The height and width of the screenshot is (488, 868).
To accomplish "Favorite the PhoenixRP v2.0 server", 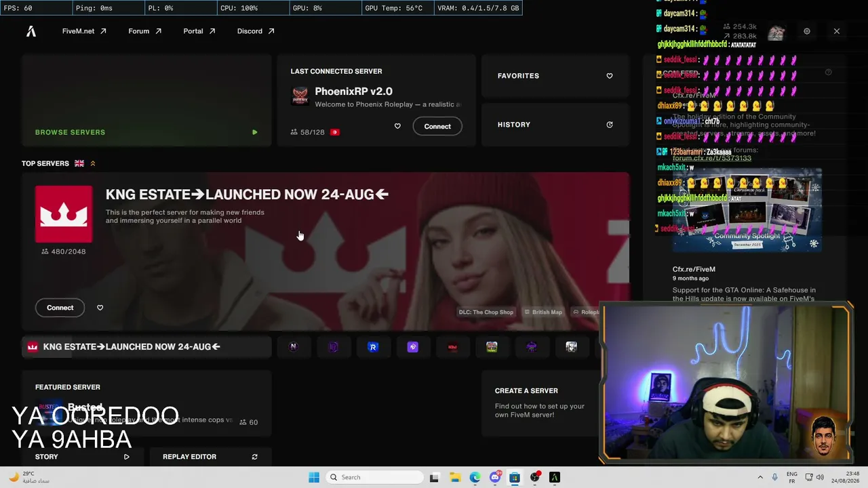I will click(397, 126).
